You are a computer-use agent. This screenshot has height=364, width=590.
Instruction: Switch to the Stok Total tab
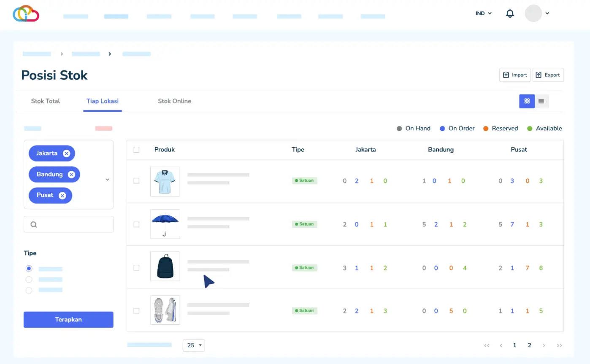point(45,101)
